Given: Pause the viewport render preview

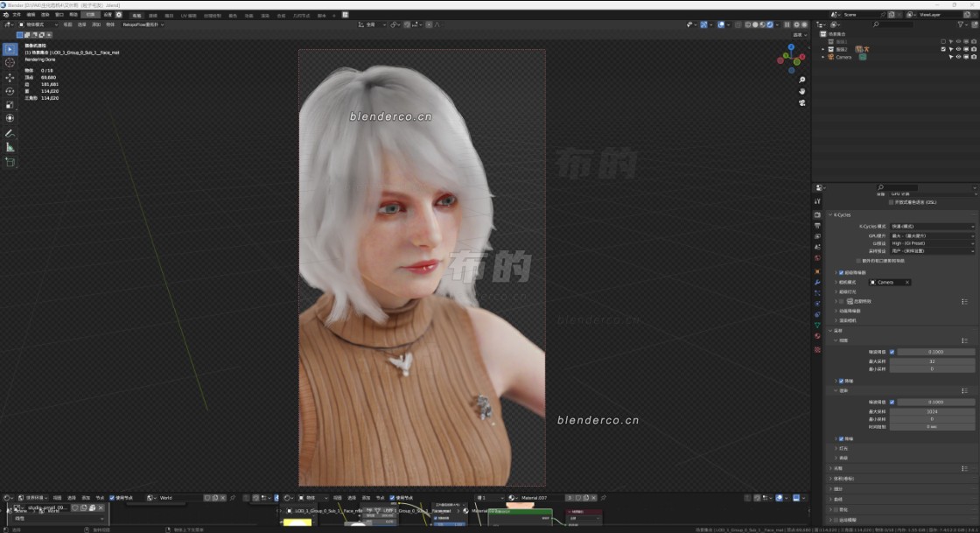Looking at the screenshot, I should point(787,25).
